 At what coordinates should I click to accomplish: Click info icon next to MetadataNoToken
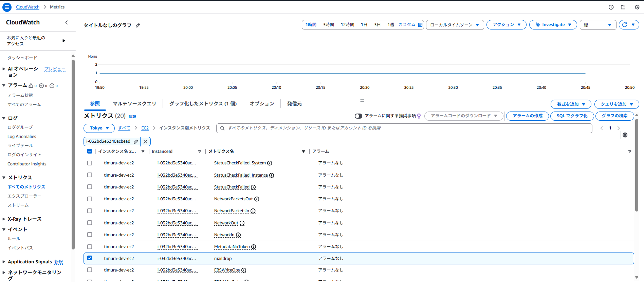coord(254,247)
